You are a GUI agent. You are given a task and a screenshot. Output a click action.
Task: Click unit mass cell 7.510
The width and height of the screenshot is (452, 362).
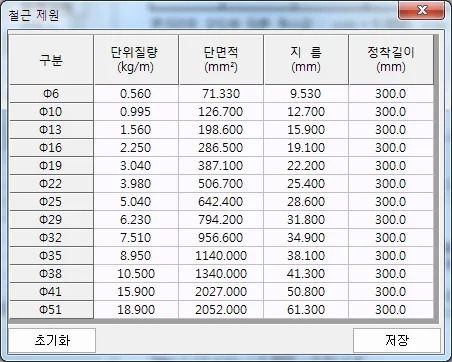pyautogui.click(x=136, y=238)
